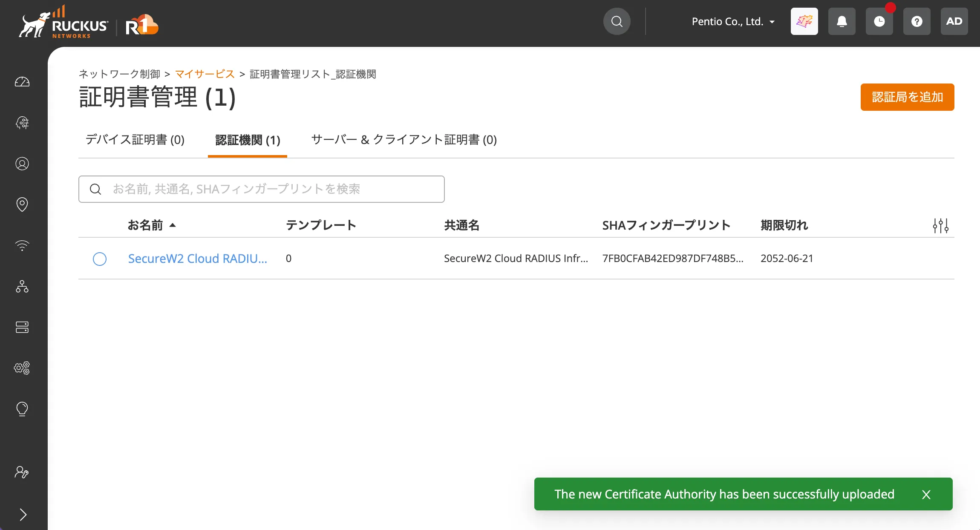The image size is (980, 530).
Task: Click the 認証局を追加 button
Action: pos(907,97)
